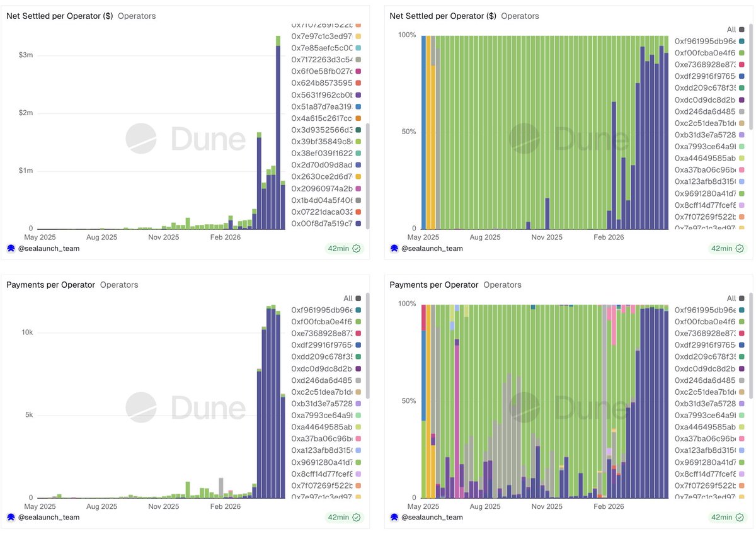
Task: Select 0x3d9352566d3 entry in Net Settled dollar legend
Action: click(x=326, y=130)
